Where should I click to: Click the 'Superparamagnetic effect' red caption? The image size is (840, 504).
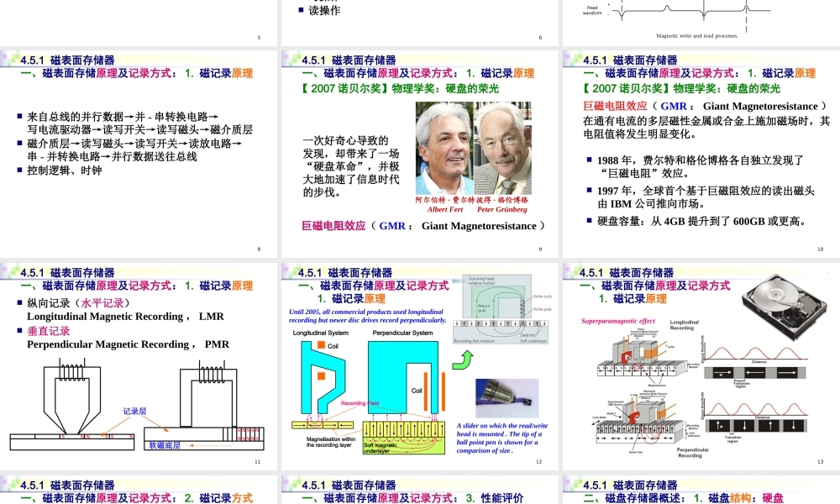click(617, 321)
